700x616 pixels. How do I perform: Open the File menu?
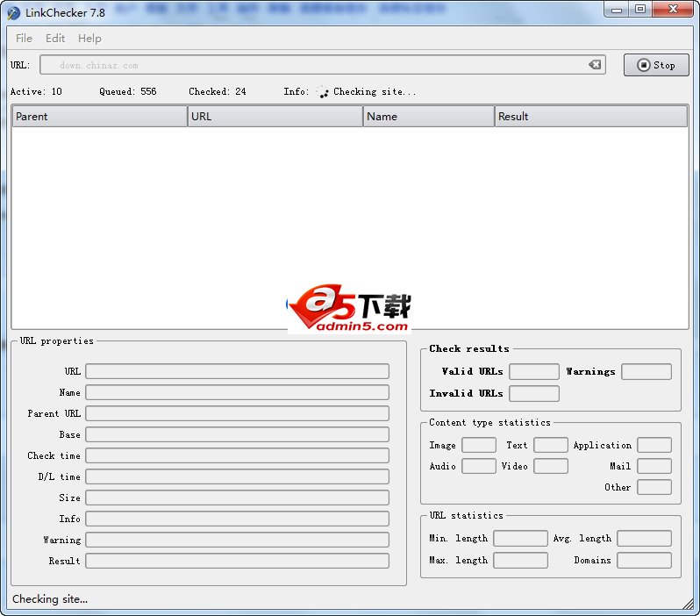(24, 39)
